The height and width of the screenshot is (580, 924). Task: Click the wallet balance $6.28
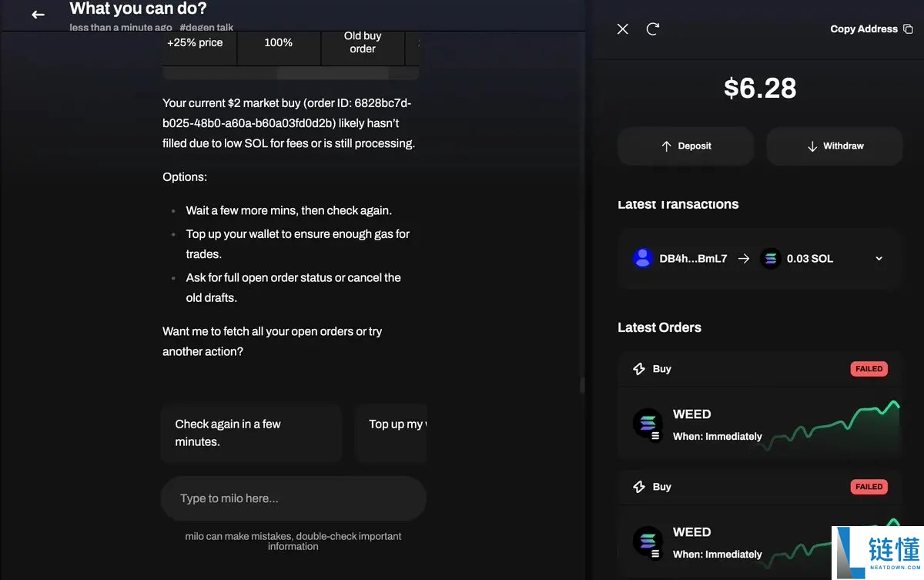760,88
